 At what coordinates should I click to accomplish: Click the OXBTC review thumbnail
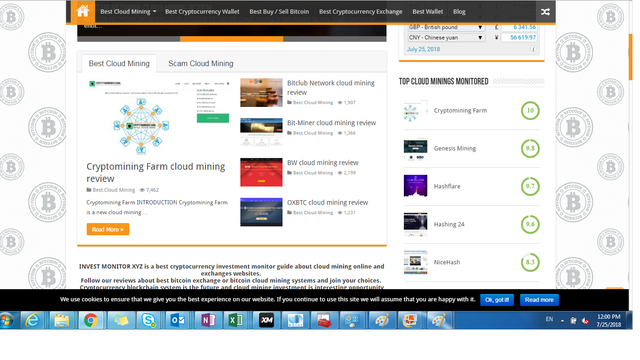click(261, 212)
